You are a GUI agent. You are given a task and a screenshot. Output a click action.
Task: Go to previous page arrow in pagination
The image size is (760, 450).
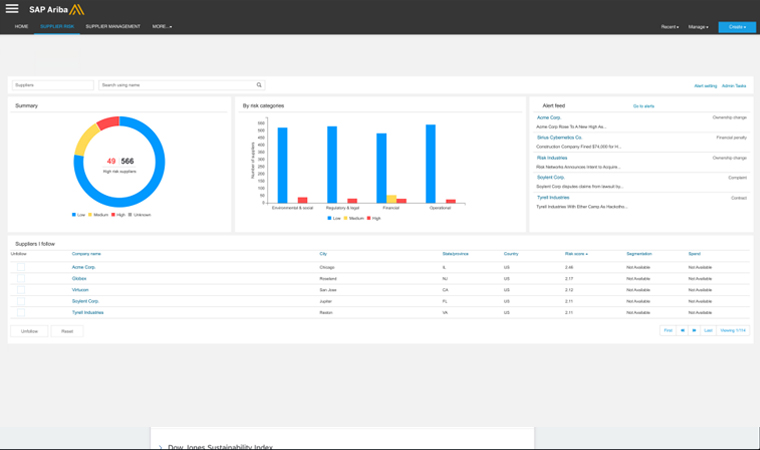point(683,330)
